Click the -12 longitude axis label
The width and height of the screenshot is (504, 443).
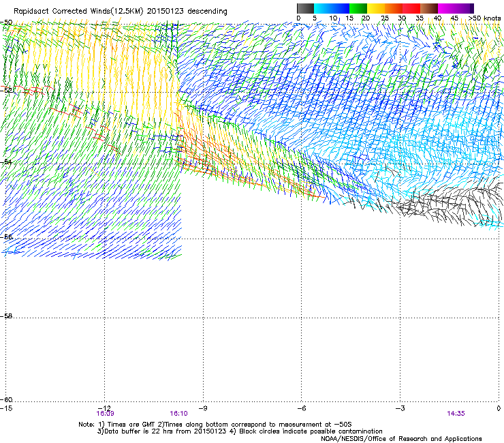pos(104,408)
